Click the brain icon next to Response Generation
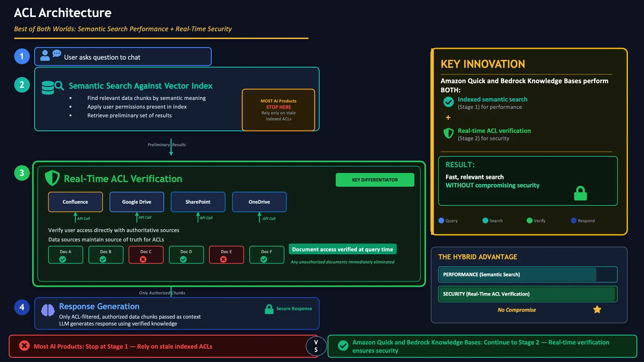This screenshot has height=362, width=644. (48, 310)
